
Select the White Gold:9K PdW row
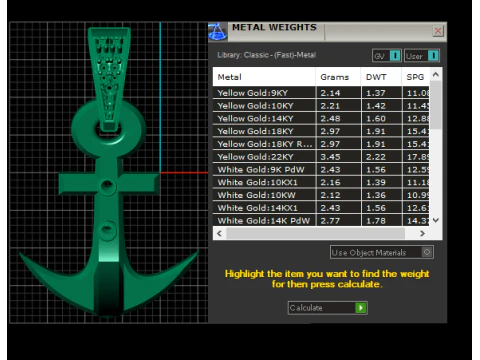(x=321, y=169)
